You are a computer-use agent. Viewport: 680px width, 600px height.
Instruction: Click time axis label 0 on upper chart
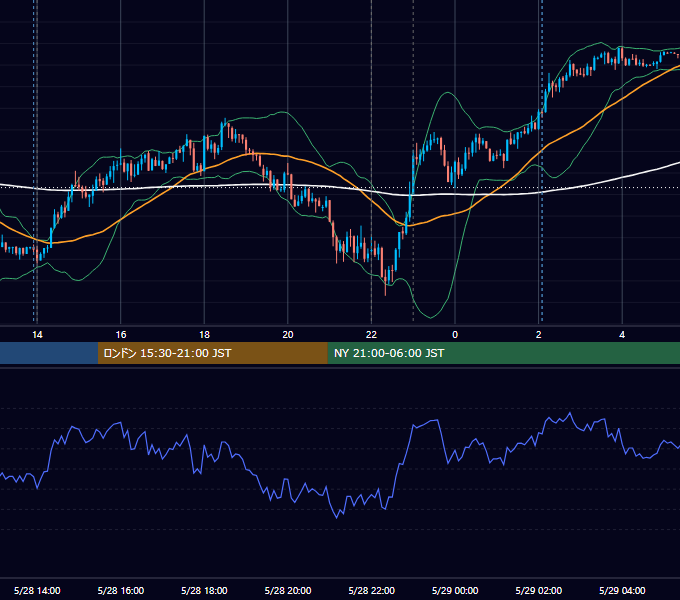[x=455, y=335]
